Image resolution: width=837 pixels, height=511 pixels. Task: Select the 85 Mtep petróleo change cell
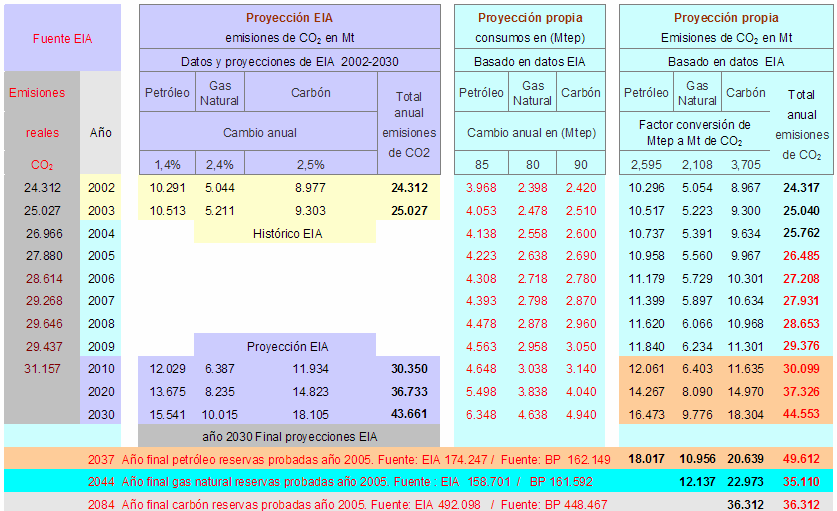[481, 164]
